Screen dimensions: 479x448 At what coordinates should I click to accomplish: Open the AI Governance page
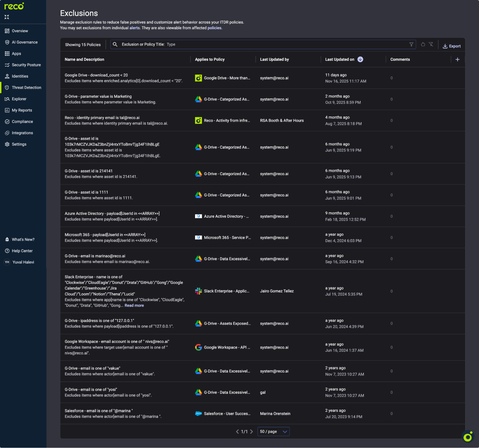pos(25,42)
